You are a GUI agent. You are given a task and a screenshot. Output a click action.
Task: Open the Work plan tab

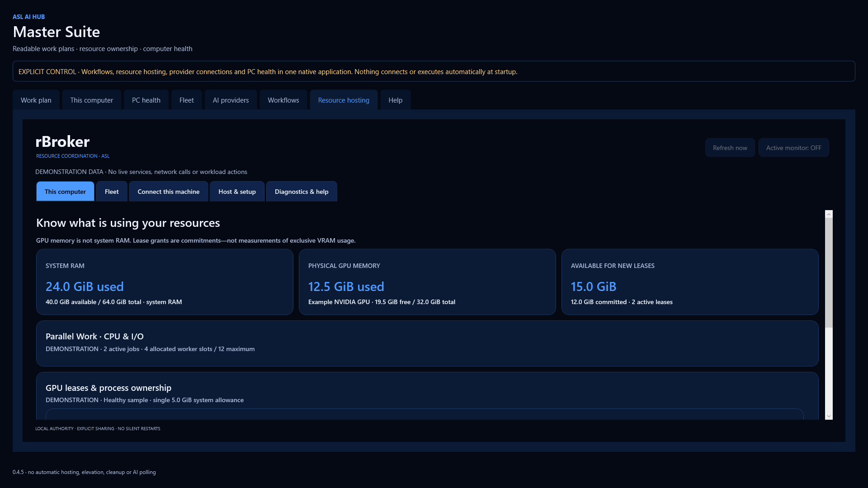(36, 100)
